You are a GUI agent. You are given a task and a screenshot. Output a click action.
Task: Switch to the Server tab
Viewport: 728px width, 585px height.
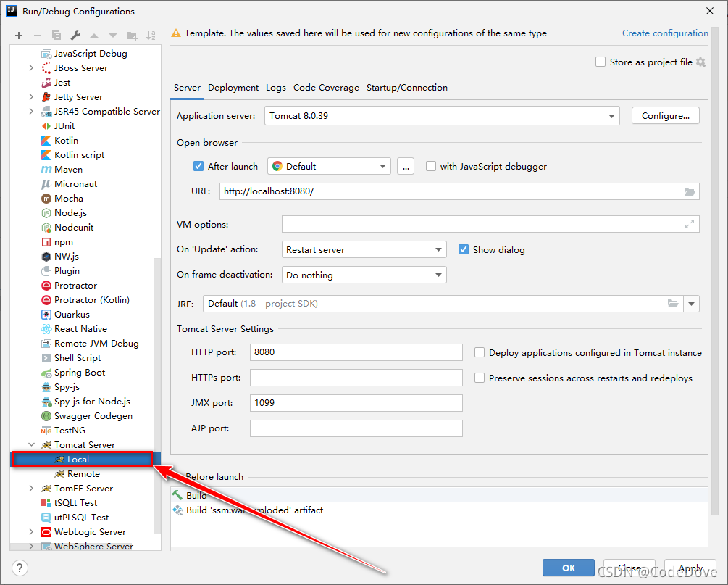coord(187,88)
